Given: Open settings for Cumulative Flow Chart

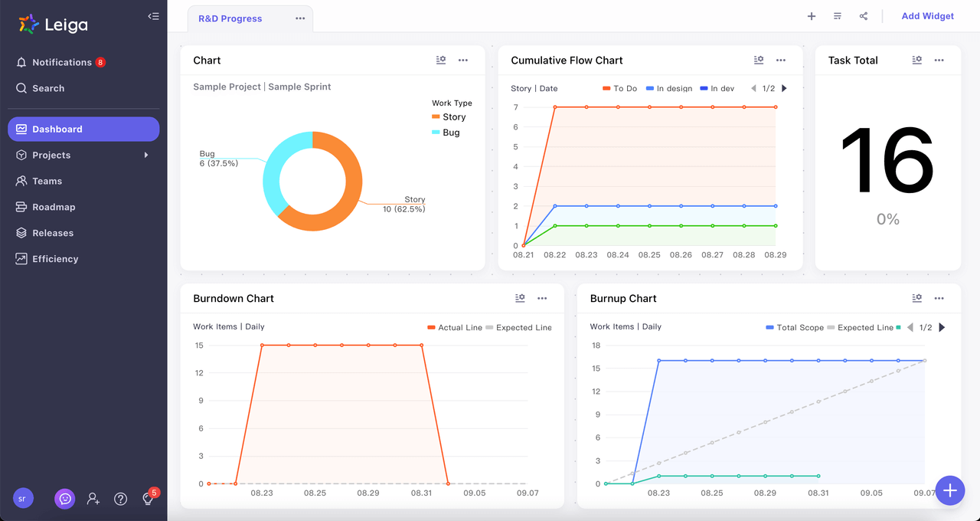Looking at the screenshot, I should (758, 61).
